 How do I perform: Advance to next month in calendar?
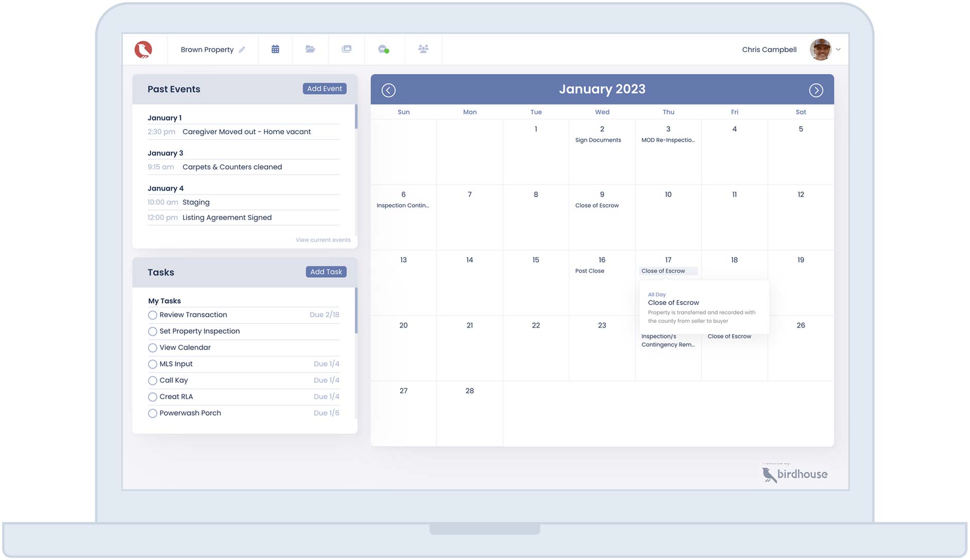coord(815,90)
